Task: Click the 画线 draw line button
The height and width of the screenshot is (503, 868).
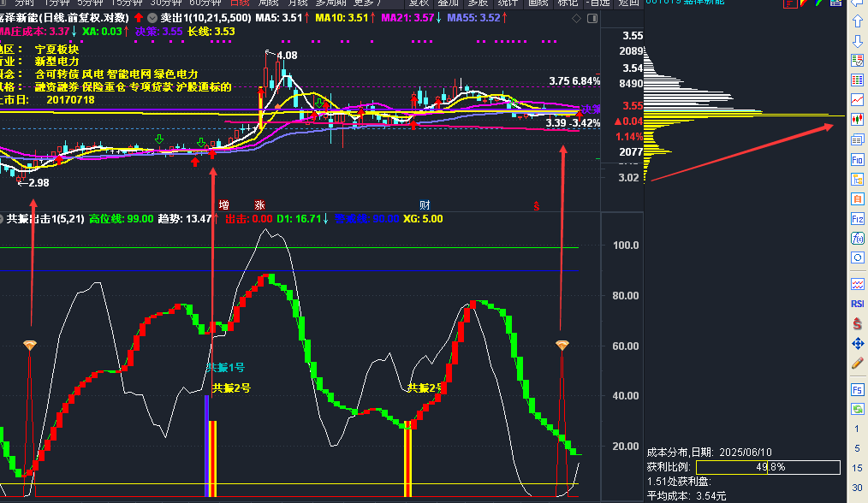Action: [x=538, y=3]
